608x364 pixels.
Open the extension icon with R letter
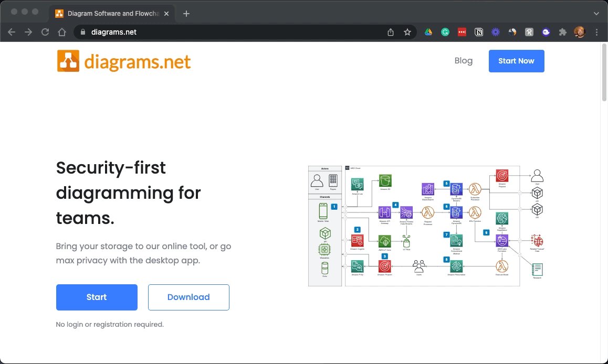point(529,32)
